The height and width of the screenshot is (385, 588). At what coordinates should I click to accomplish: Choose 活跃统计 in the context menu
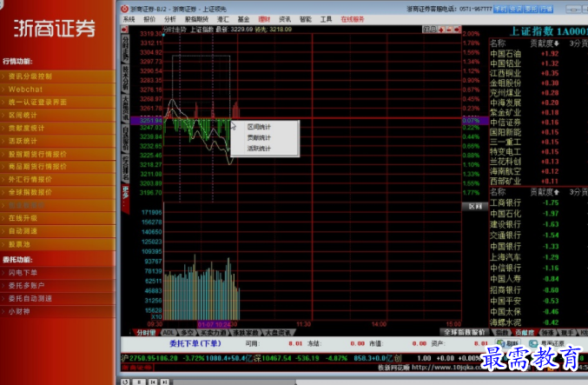[x=265, y=149]
